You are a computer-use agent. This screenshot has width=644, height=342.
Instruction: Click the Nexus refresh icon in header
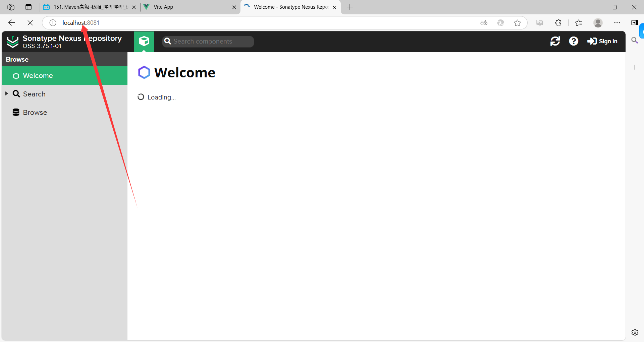click(555, 41)
